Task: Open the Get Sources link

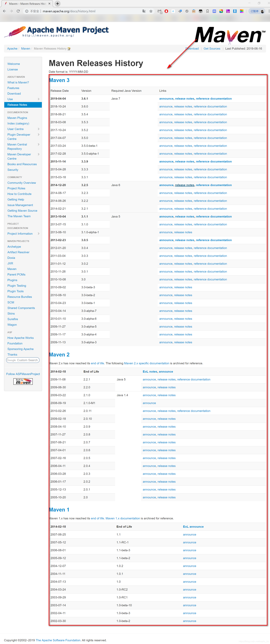Action: click(212, 48)
